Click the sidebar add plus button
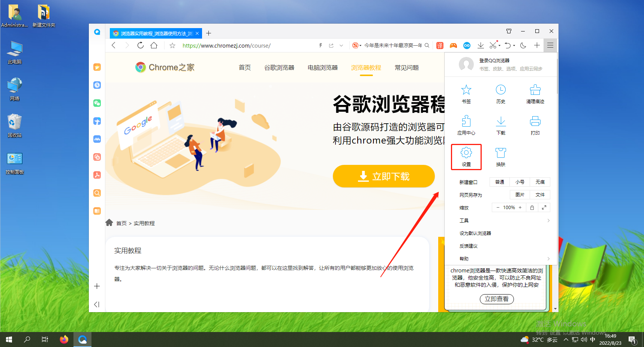 [x=97, y=286]
